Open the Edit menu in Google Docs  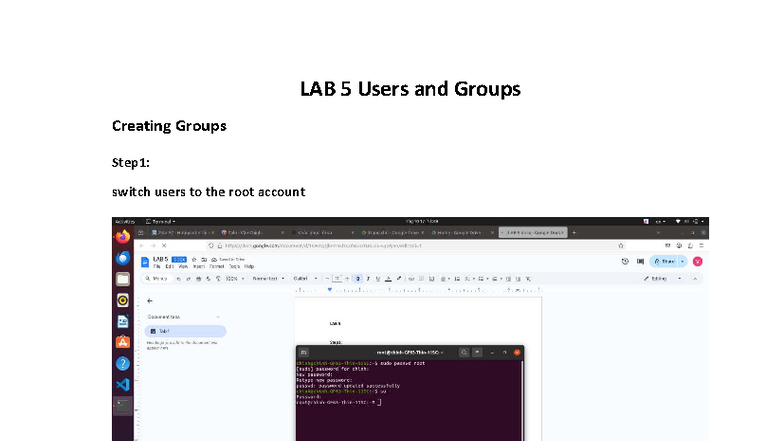[x=170, y=266]
